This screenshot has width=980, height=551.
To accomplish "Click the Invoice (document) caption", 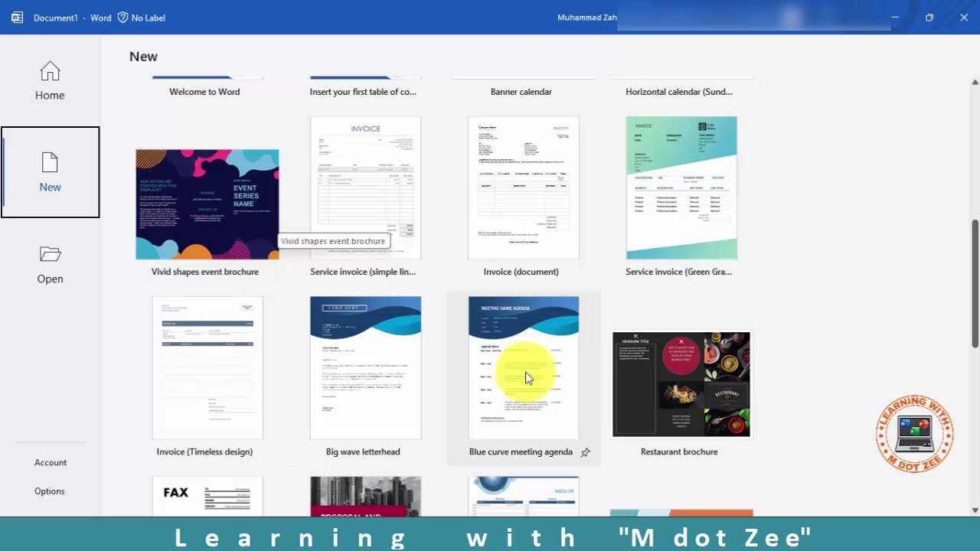I will (521, 272).
